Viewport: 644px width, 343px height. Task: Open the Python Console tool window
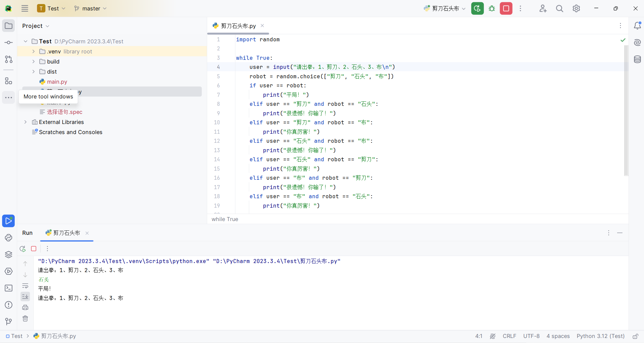[x=9, y=238]
